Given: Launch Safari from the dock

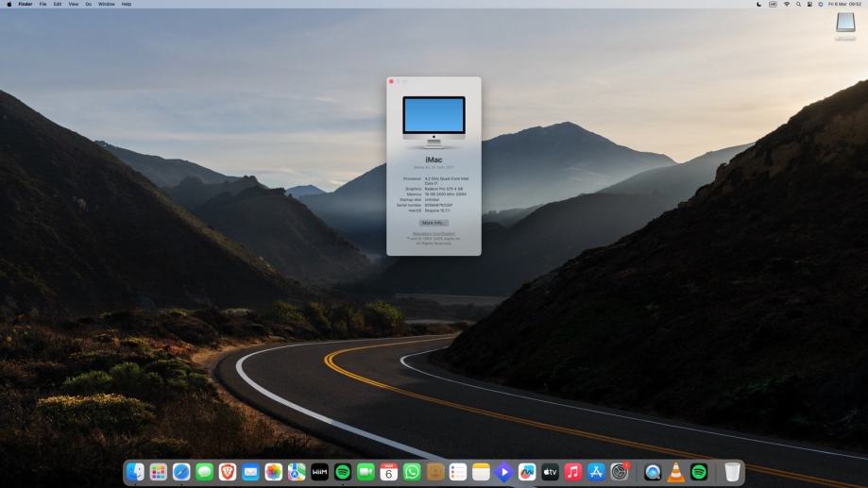Looking at the screenshot, I should pos(181,472).
